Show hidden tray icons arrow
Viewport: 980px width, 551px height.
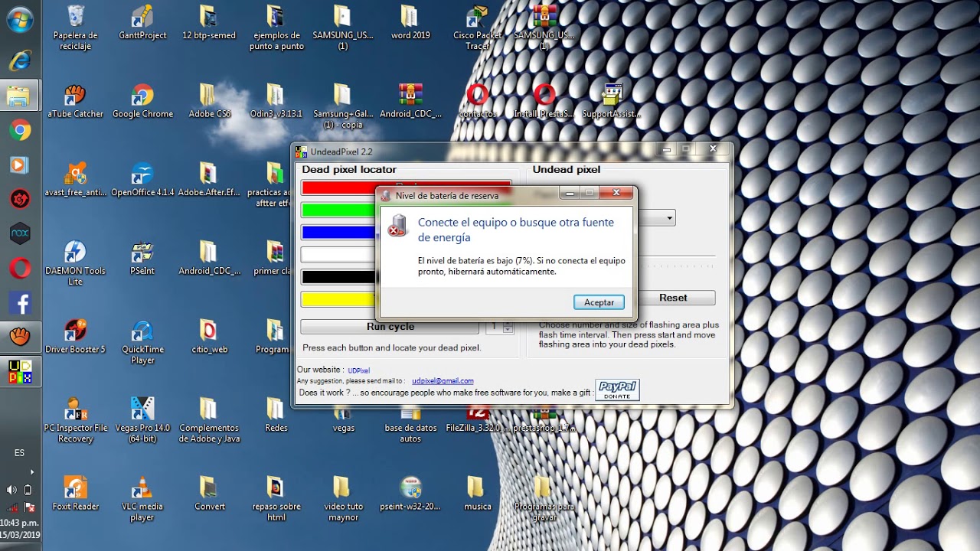(x=31, y=472)
